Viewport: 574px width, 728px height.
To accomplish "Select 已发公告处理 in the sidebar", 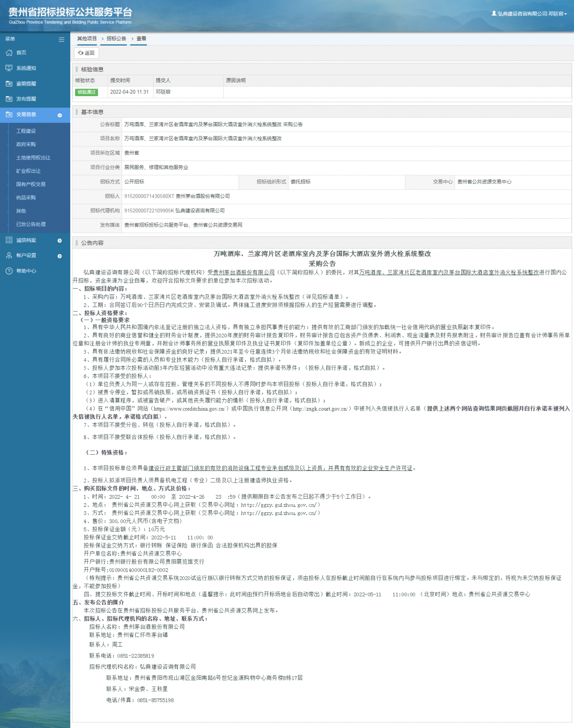I will tap(31, 224).
